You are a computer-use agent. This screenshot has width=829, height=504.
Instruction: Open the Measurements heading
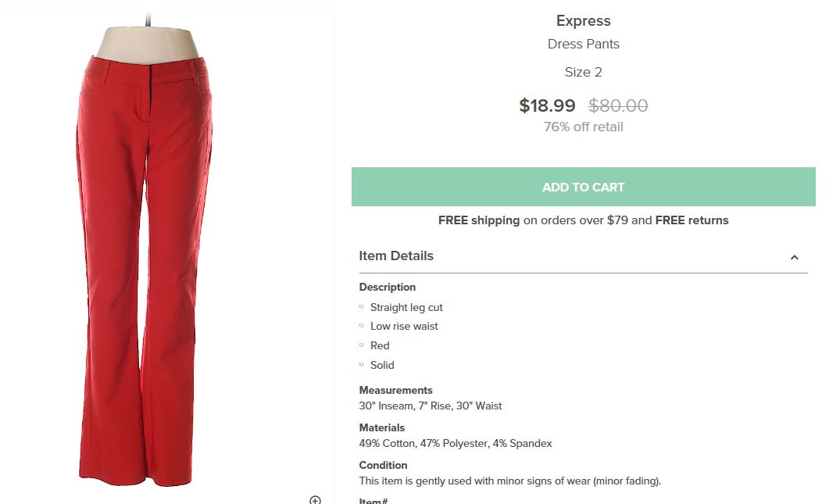395,390
